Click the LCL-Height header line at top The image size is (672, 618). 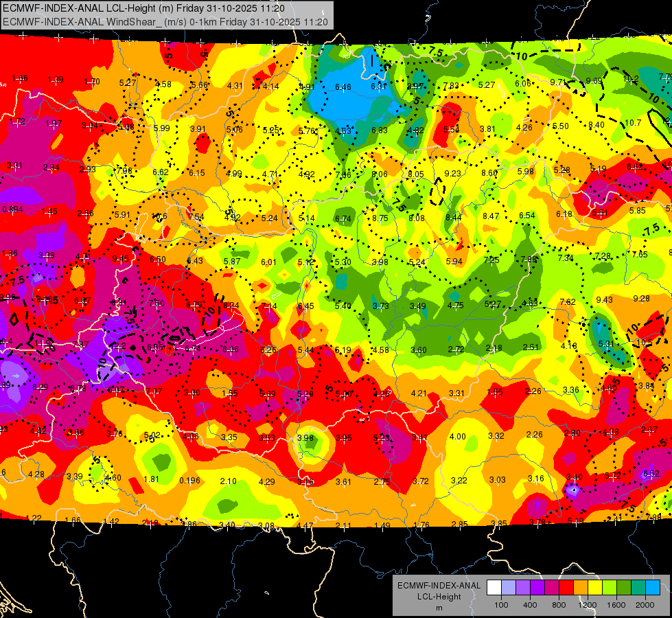click(x=143, y=8)
